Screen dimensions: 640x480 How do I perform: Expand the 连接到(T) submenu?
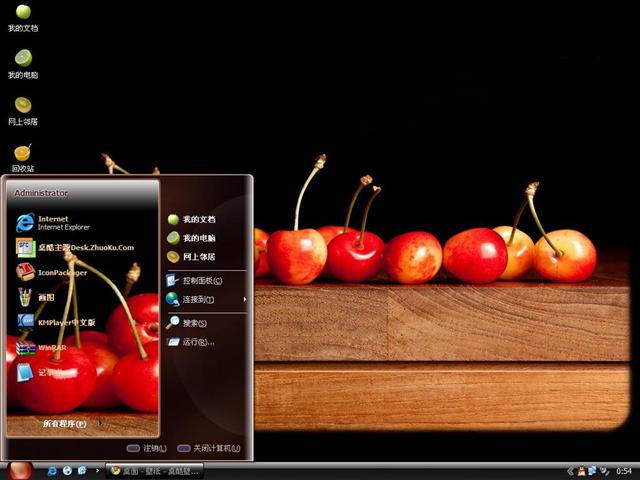(198, 299)
